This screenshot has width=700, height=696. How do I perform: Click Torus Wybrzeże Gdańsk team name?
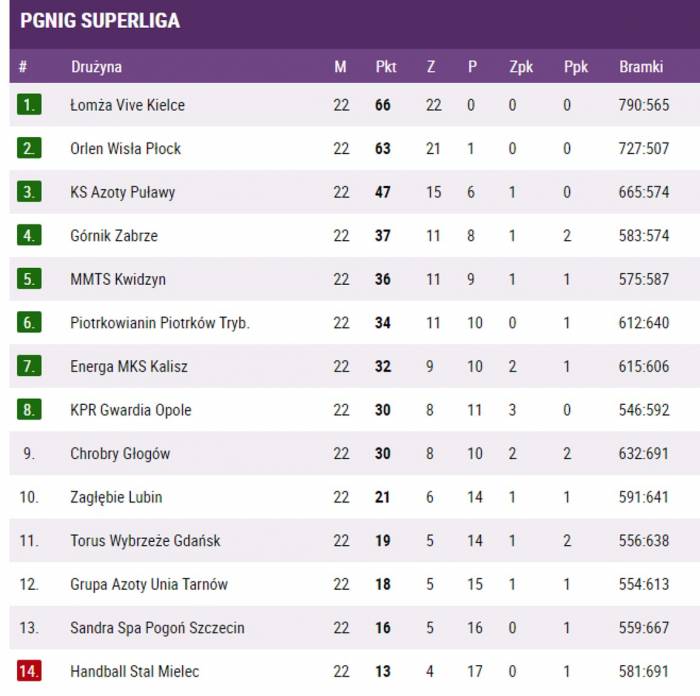point(145,541)
